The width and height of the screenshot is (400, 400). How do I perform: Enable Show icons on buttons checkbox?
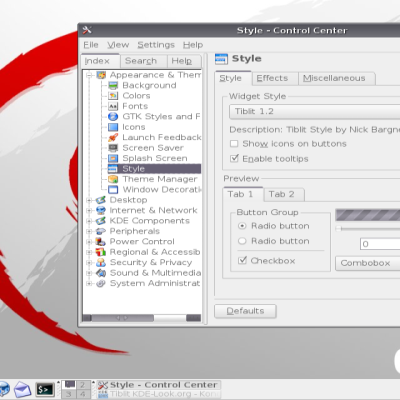(x=234, y=144)
